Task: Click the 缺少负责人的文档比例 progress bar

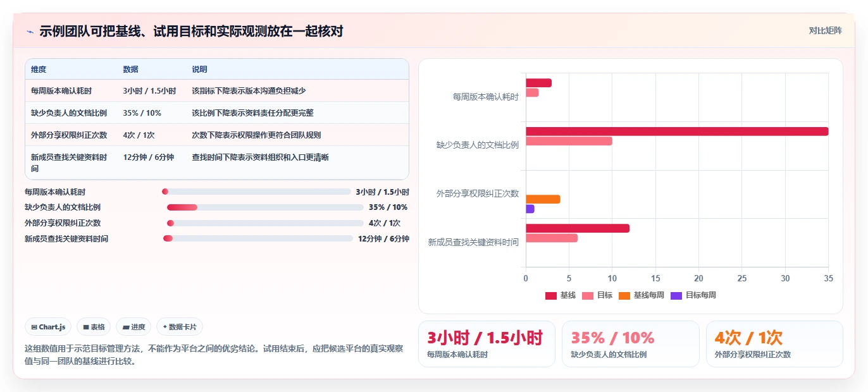Action: point(265,207)
